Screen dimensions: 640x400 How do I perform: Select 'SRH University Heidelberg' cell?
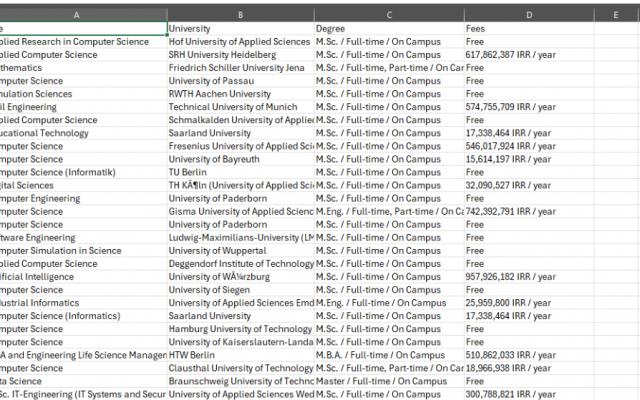coord(241,55)
